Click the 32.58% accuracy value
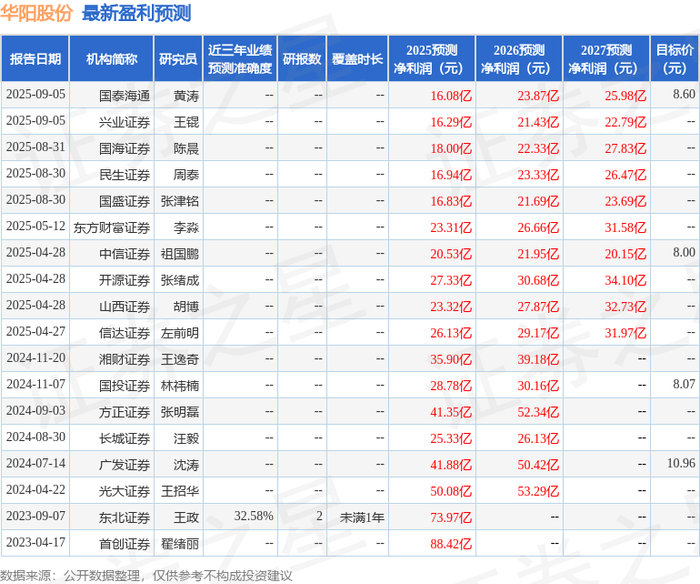 [x=254, y=516]
